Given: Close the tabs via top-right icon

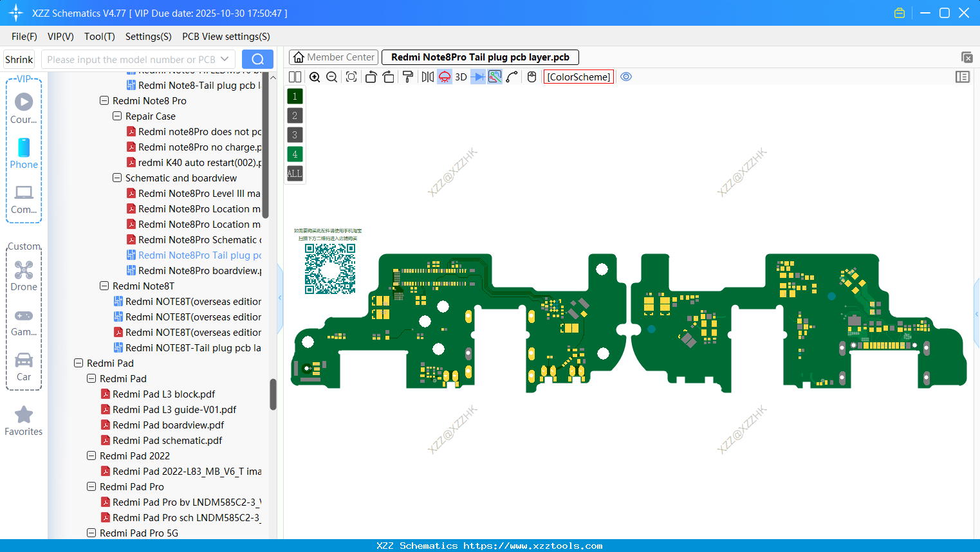Looking at the screenshot, I should click(x=966, y=57).
